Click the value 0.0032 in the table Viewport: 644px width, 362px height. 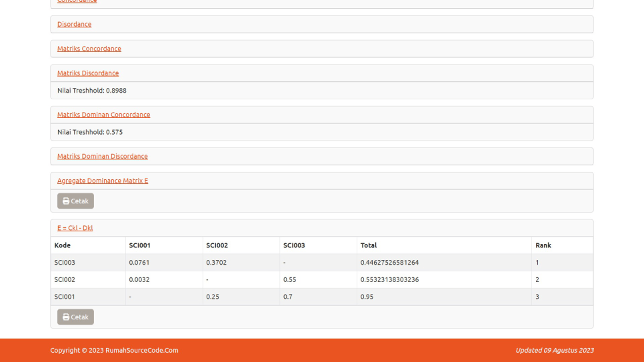(x=139, y=280)
